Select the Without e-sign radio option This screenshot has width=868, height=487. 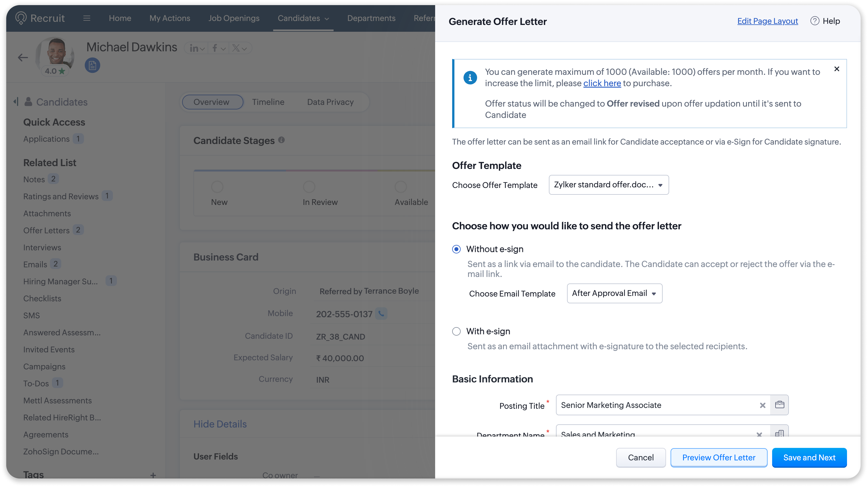pyautogui.click(x=456, y=249)
